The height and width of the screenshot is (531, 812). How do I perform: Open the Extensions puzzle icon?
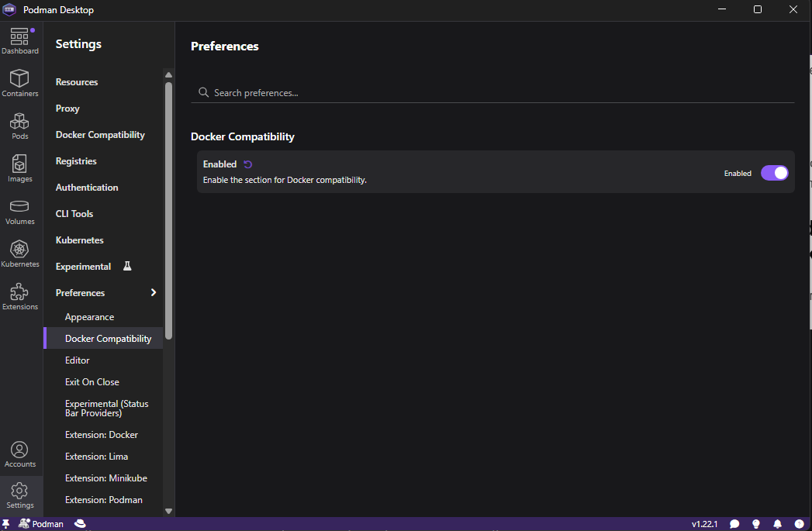[x=19, y=297]
